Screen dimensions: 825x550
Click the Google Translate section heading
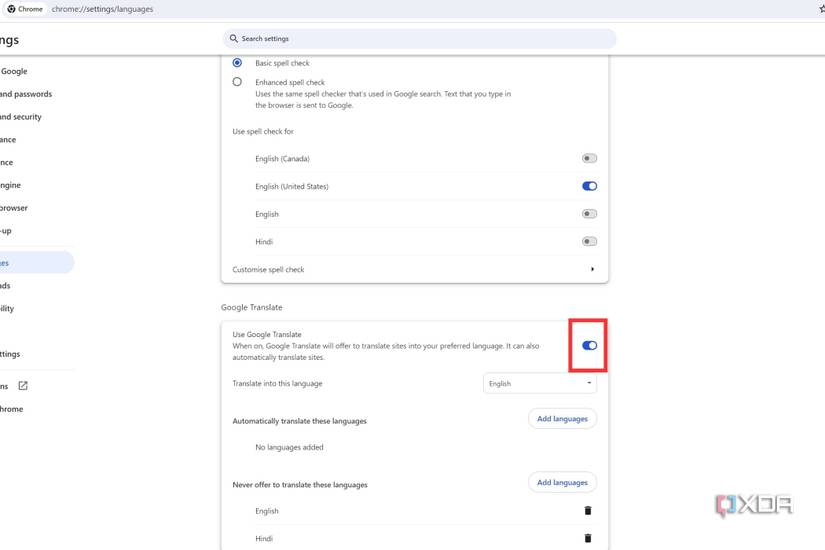(251, 307)
